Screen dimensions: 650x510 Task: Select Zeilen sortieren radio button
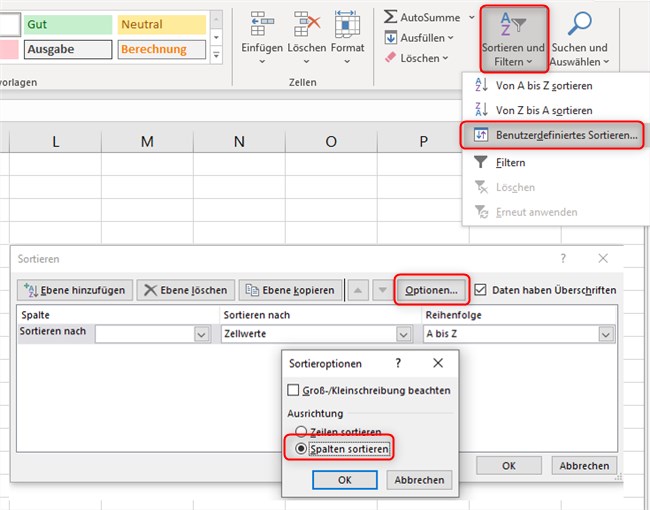[x=301, y=432]
